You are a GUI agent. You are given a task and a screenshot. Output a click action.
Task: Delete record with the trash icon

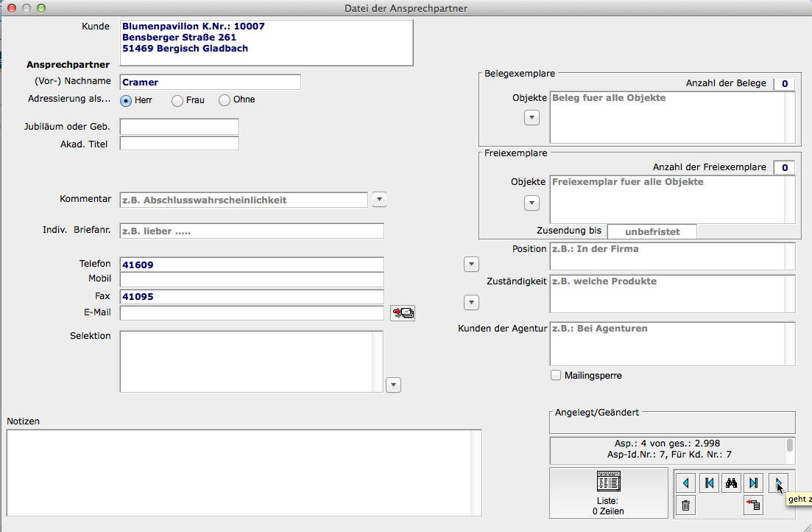click(686, 505)
